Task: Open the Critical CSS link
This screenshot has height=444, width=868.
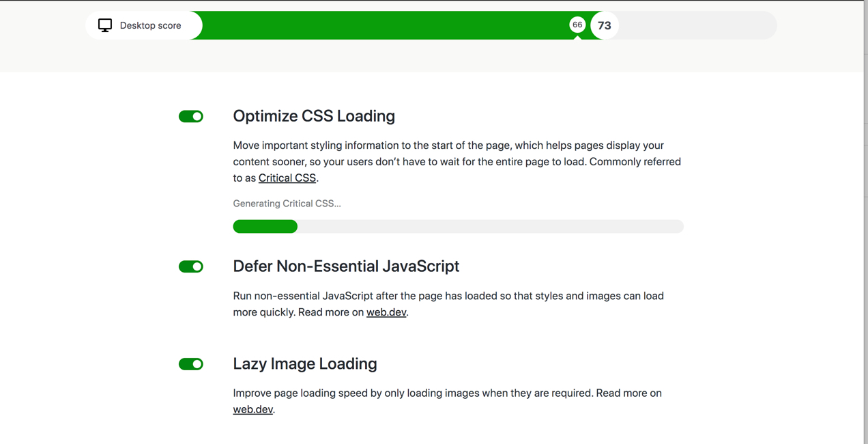Action: click(x=287, y=178)
